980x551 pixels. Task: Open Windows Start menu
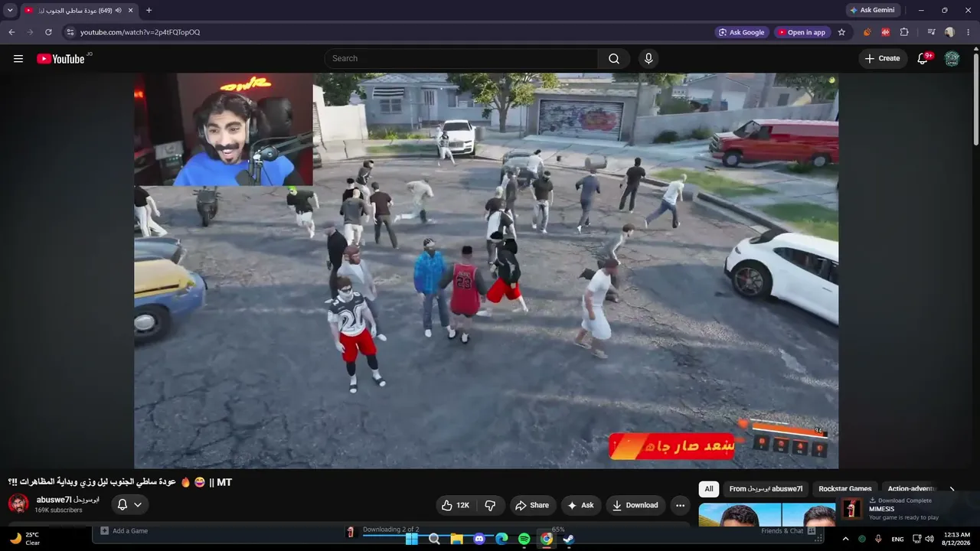tap(412, 539)
